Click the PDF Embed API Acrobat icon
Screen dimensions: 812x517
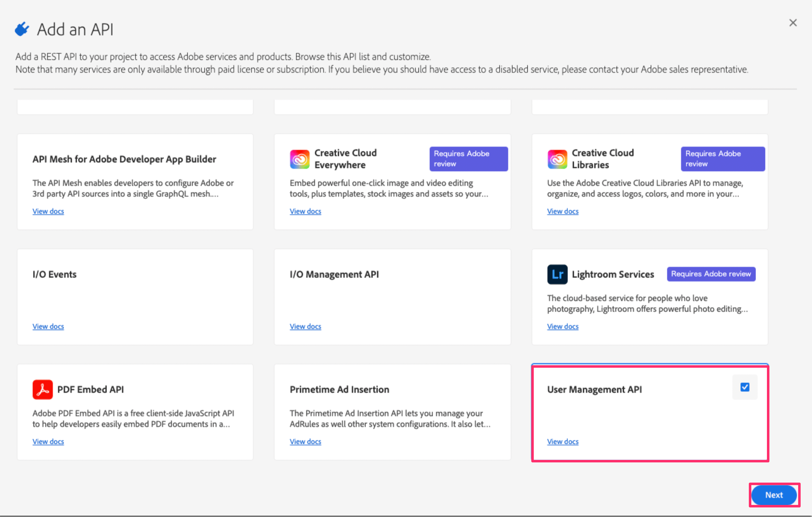pyautogui.click(x=43, y=389)
